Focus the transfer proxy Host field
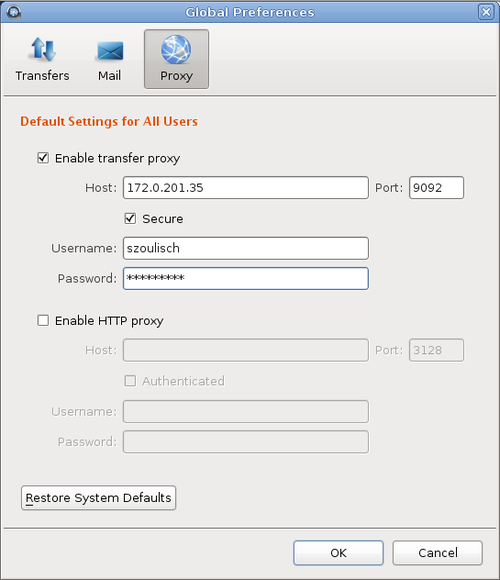The image size is (500, 580). 246,188
